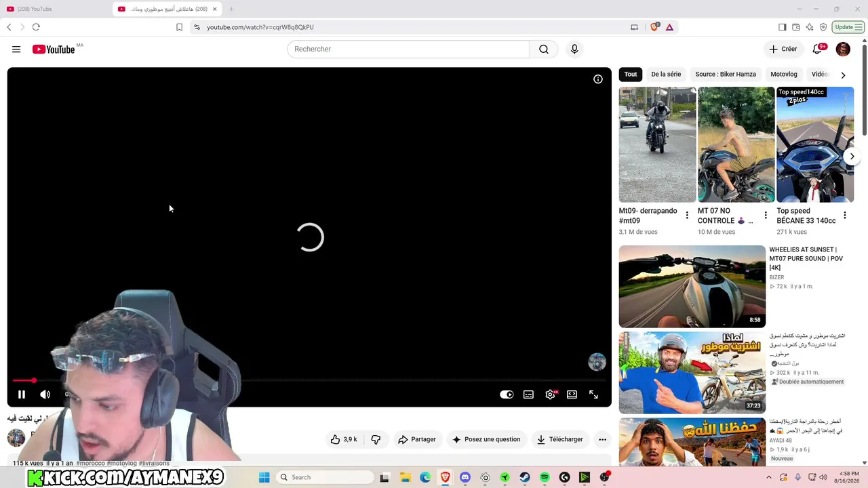Reload the page

coord(36,27)
